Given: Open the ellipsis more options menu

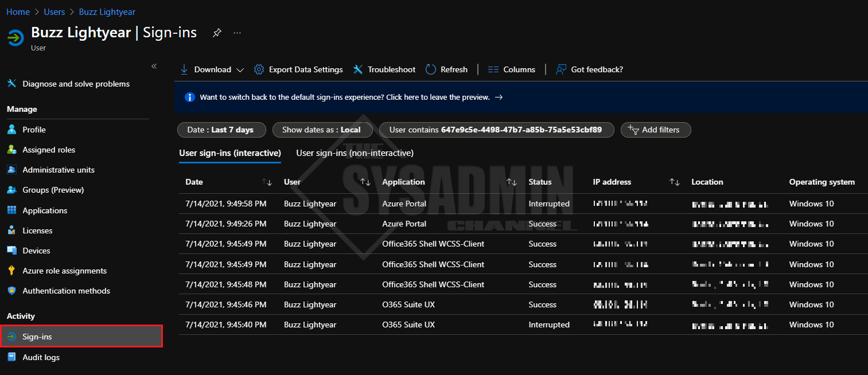Looking at the screenshot, I should 238,33.
